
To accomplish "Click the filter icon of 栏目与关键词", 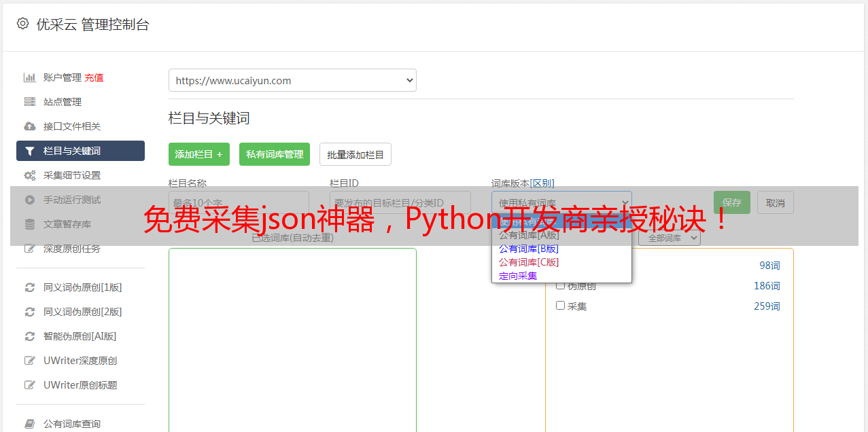I will coord(30,151).
